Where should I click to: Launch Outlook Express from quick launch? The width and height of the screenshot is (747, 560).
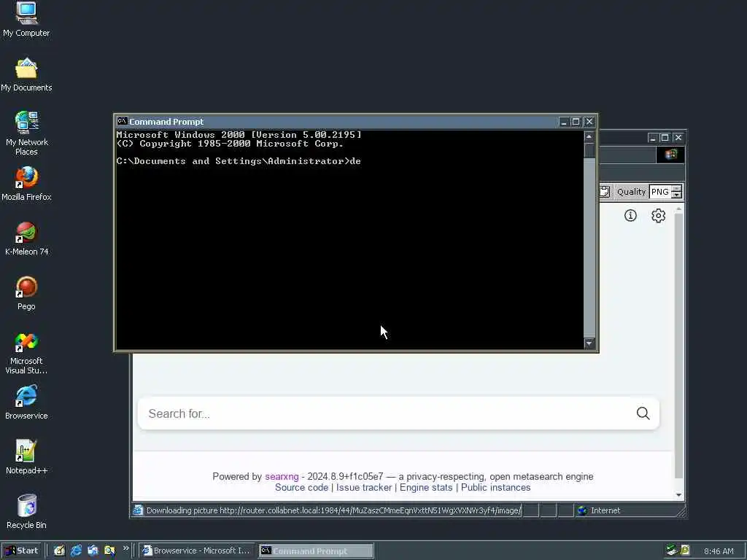pos(93,551)
